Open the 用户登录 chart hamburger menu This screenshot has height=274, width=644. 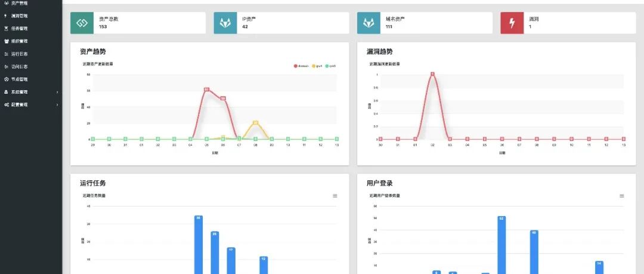(622, 196)
